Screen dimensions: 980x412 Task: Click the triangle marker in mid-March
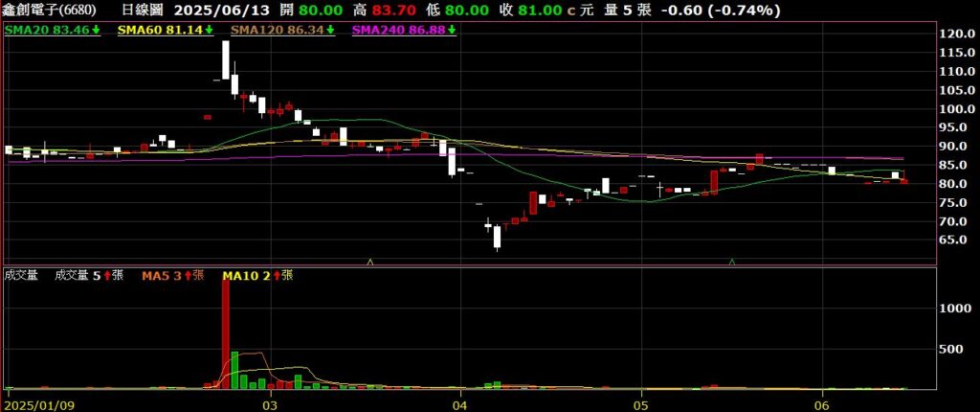(x=370, y=261)
